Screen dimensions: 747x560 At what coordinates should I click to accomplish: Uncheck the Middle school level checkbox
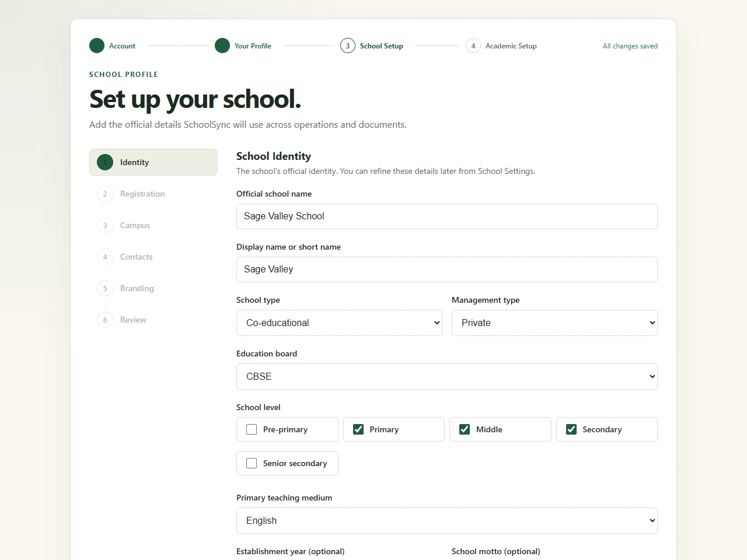pyautogui.click(x=465, y=429)
